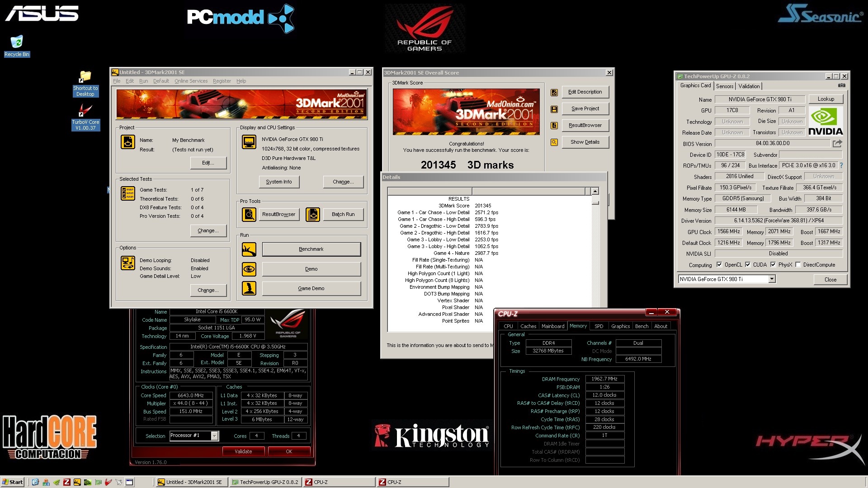Click the System Info button

tap(279, 182)
